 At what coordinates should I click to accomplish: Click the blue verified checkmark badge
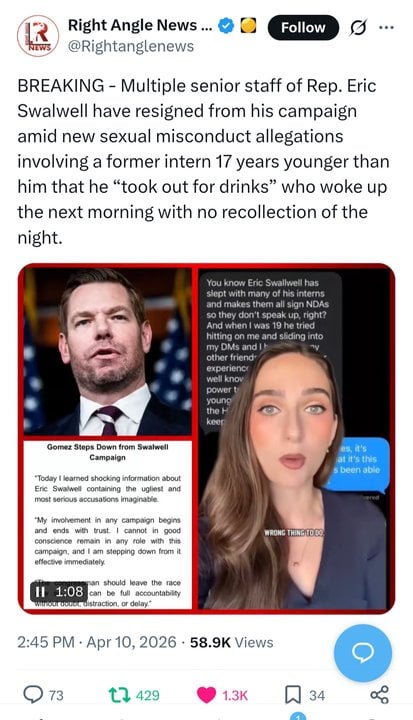point(226,26)
